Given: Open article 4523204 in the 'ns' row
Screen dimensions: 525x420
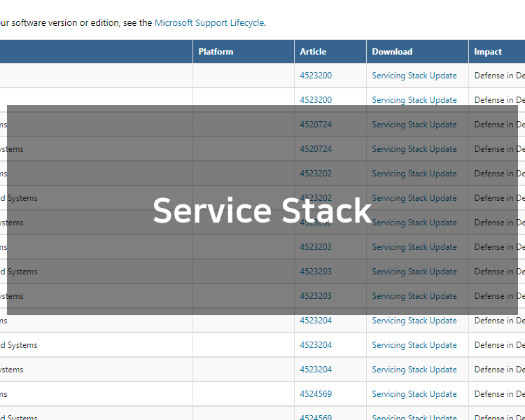Looking at the screenshot, I should [x=316, y=320].
